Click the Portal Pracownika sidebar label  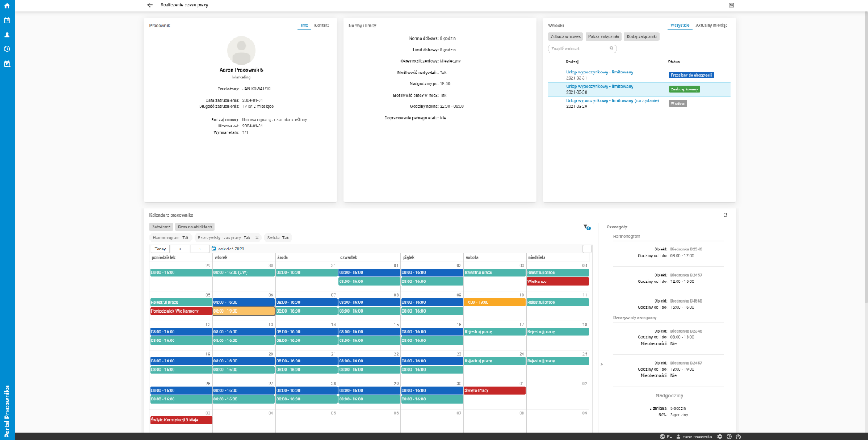tap(7, 411)
